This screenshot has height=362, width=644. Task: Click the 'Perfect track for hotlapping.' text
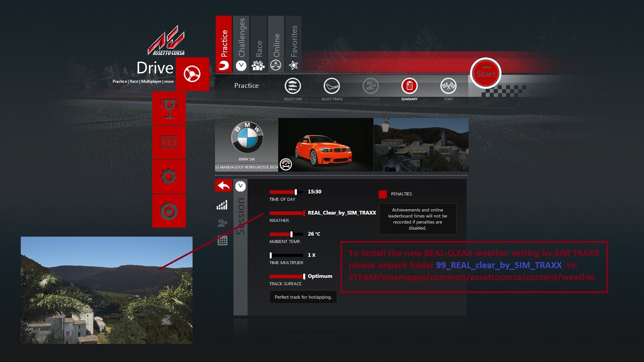click(x=303, y=297)
